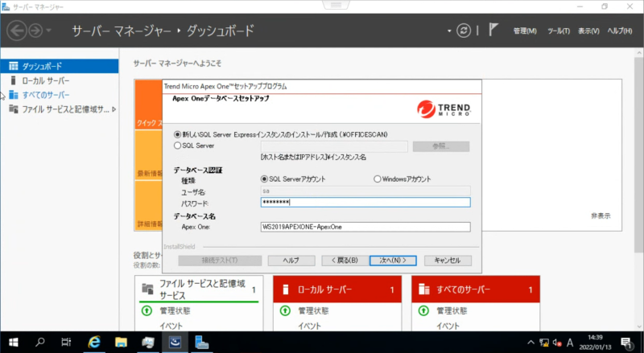Screen dimensions: 644x353
Task: Open navigation history dropdown arrow
Action: (x=49, y=31)
